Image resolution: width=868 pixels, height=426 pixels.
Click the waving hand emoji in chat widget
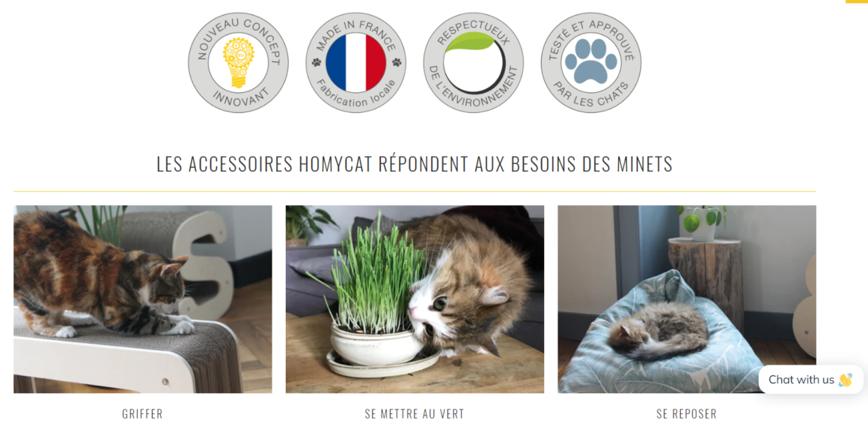846,380
